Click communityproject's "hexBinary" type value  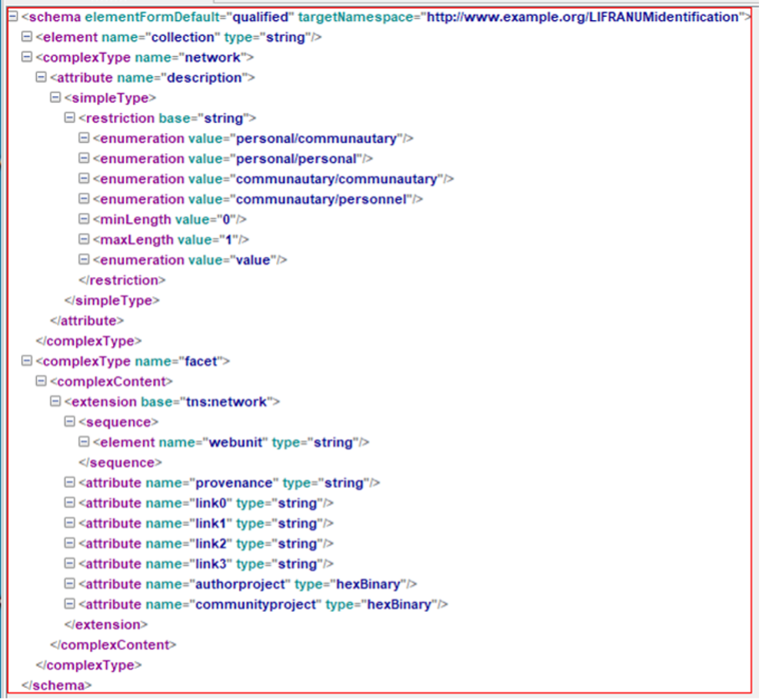click(x=400, y=605)
